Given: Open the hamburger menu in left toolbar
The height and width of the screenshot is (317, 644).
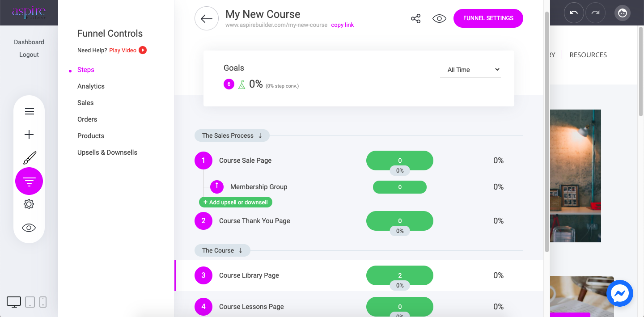Looking at the screenshot, I should pyautogui.click(x=29, y=111).
